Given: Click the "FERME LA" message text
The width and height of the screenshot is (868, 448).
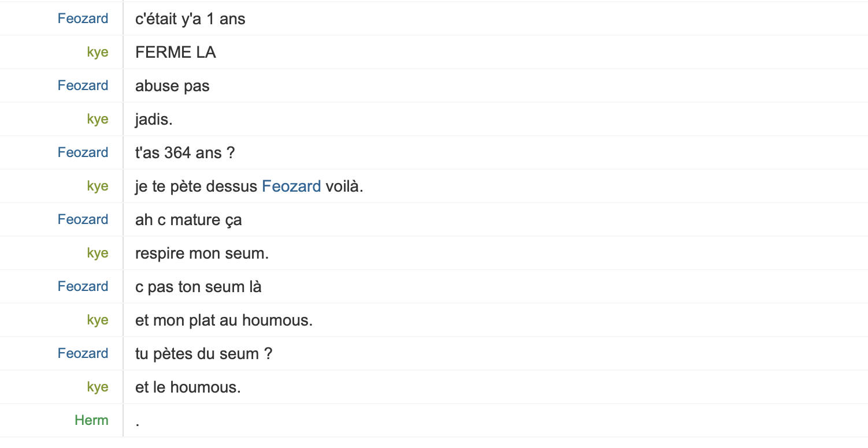Looking at the screenshot, I should pyautogui.click(x=175, y=52).
